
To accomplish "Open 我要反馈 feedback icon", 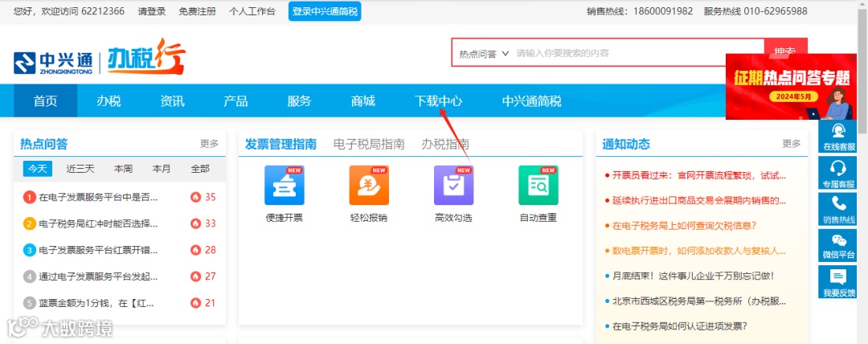I will 838,281.
